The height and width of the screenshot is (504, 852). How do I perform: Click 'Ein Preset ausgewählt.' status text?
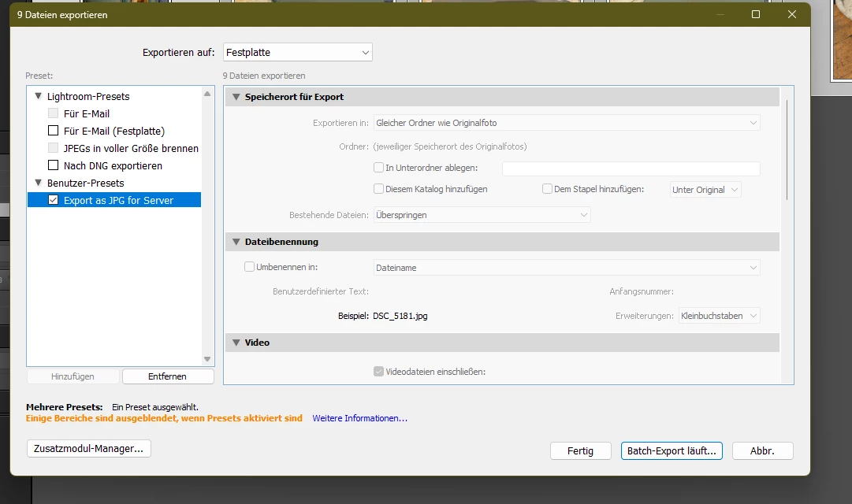154,407
